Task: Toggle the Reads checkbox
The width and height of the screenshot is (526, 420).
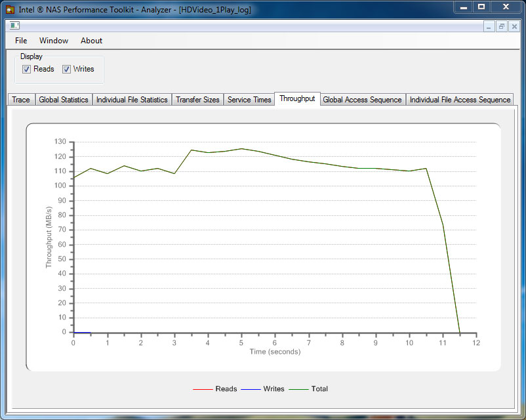Action: click(x=26, y=69)
